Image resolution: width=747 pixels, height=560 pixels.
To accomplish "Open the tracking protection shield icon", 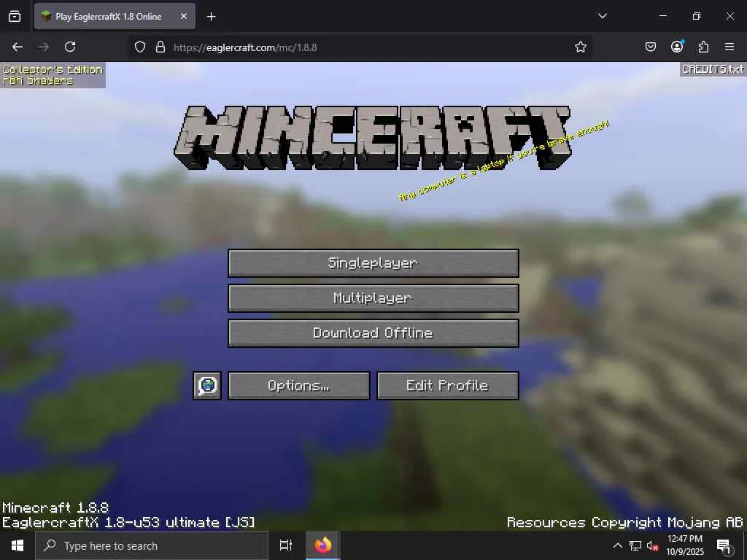I will pos(139,47).
